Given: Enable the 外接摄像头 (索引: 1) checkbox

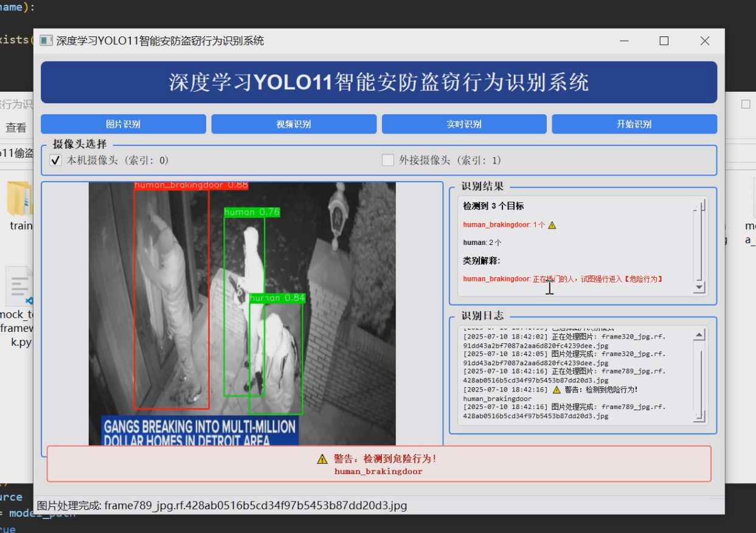Looking at the screenshot, I should coord(387,160).
